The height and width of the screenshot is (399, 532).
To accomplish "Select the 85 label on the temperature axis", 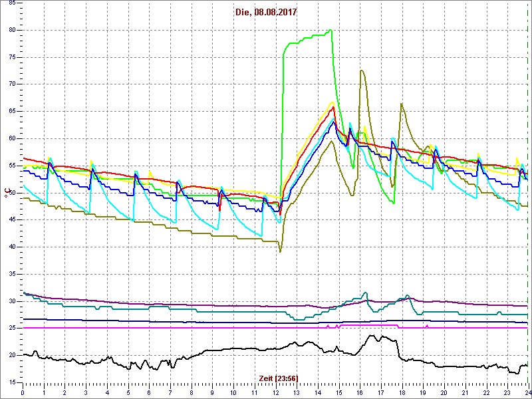I will pos(11,3).
